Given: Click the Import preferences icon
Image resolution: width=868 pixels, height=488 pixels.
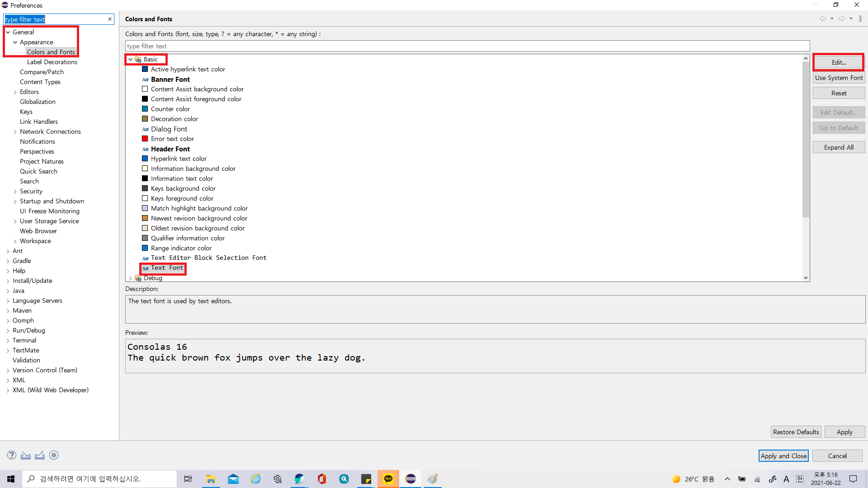Looking at the screenshot, I should click(26, 455).
